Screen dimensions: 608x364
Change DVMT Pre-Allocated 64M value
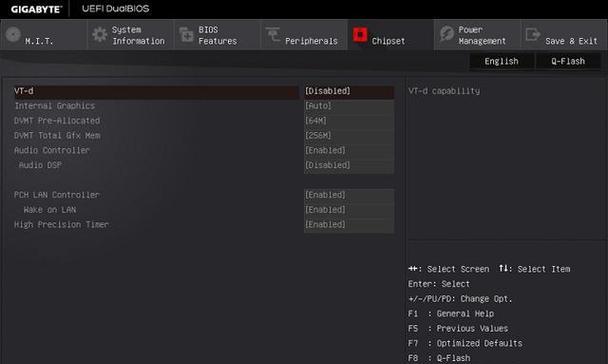(349, 121)
